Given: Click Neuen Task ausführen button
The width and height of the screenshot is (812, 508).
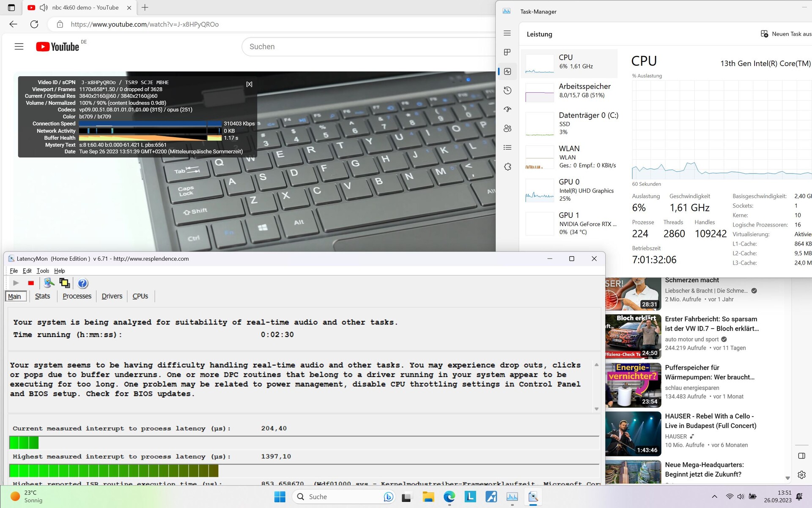Looking at the screenshot, I should tap(786, 34).
